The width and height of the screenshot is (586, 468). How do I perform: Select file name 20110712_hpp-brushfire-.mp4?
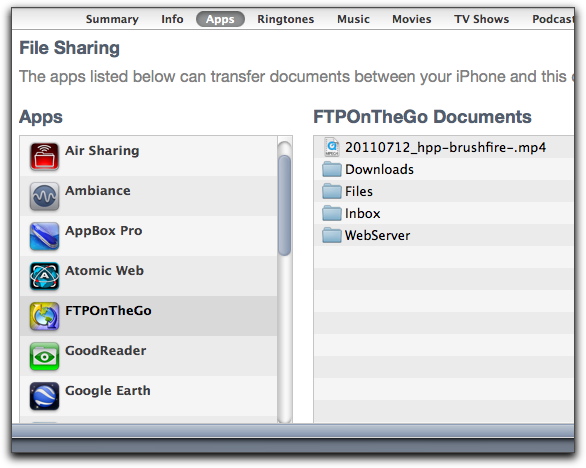(445, 148)
